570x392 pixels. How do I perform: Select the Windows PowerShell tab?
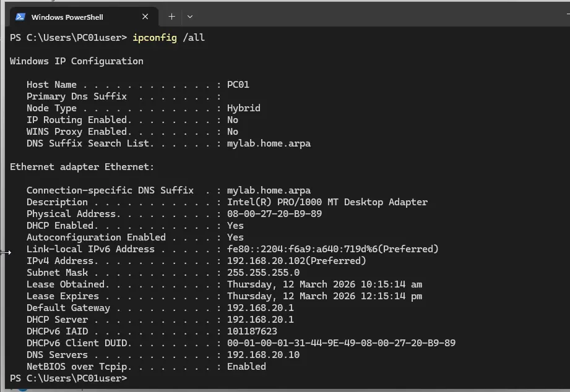coord(84,17)
